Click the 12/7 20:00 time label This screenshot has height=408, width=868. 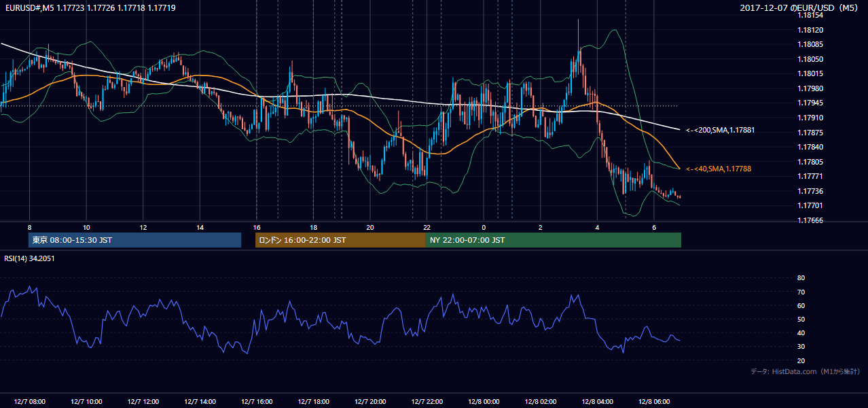370,402
